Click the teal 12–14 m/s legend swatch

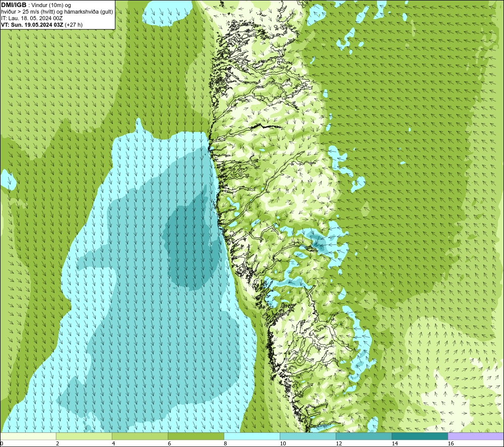point(363,436)
